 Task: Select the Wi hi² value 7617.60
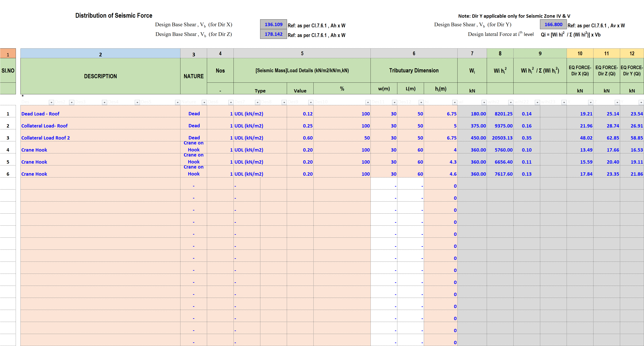(x=500, y=171)
